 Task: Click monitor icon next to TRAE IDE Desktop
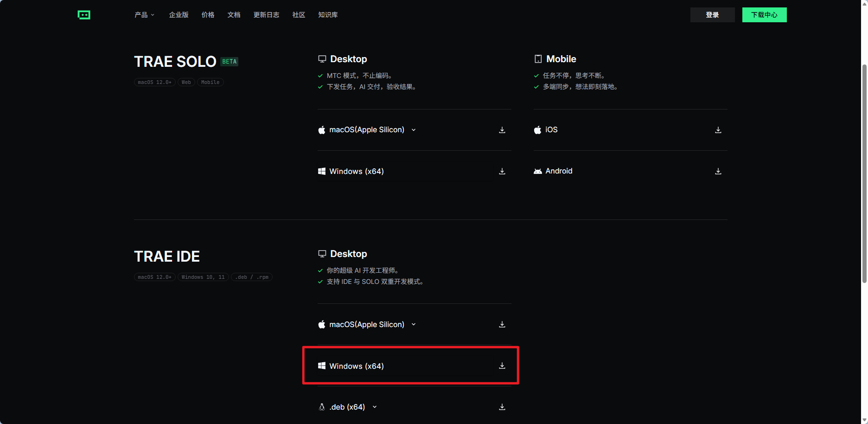coord(322,254)
